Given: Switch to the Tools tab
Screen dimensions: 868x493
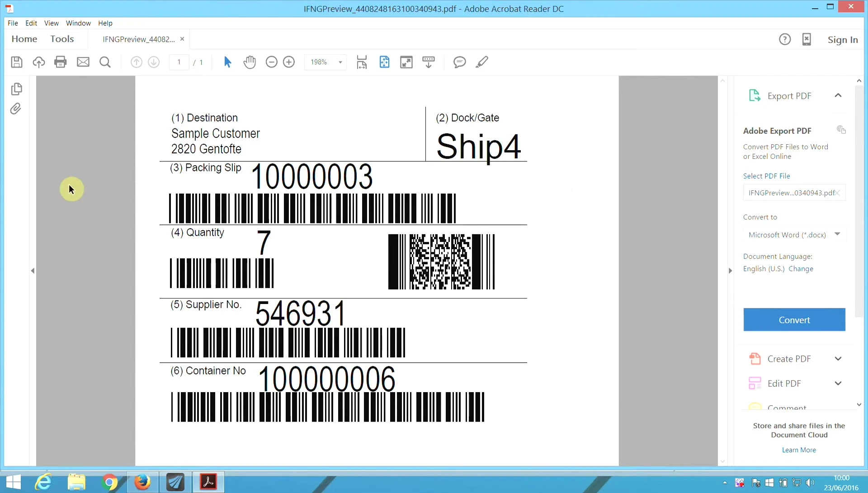Looking at the screenshot, I should 62,39.
